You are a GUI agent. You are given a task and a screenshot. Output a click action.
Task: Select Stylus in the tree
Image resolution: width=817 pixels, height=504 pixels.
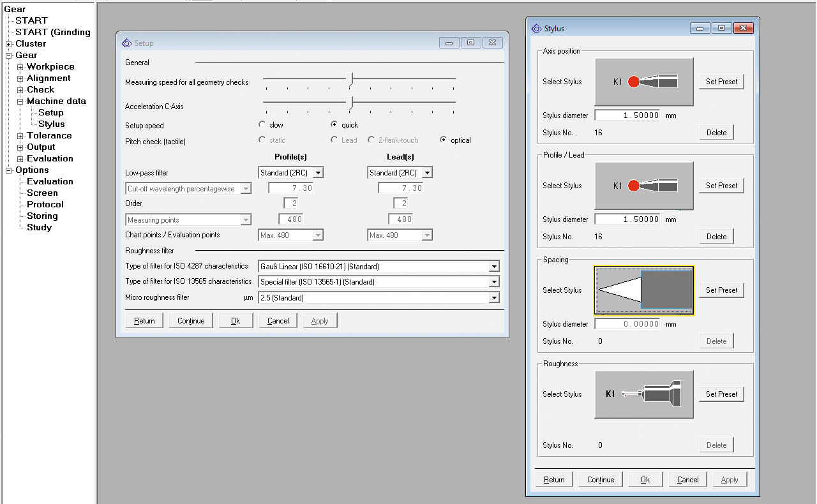(x=52, y=124)
